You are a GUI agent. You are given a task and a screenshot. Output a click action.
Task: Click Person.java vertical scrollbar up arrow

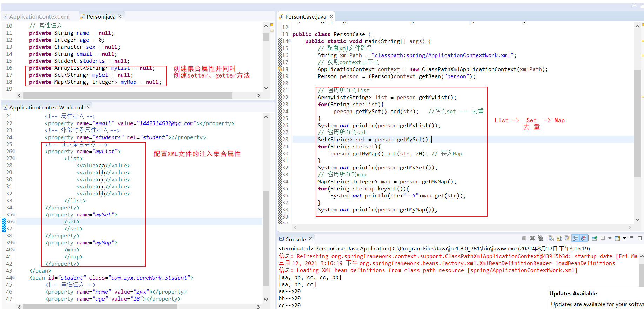click(266, 26)
